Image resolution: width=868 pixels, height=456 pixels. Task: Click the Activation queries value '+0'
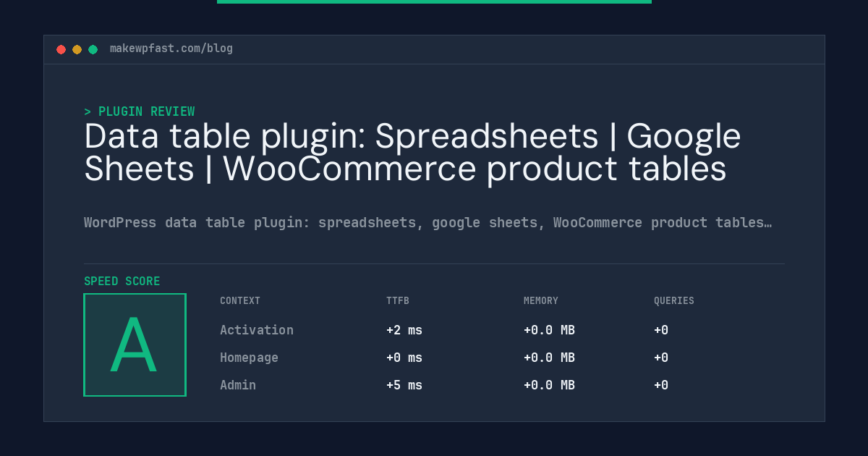click(x=661, y=330)
